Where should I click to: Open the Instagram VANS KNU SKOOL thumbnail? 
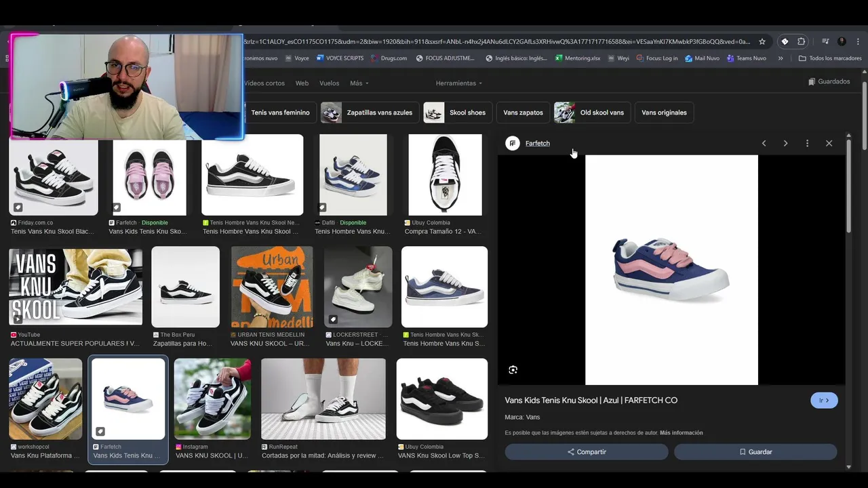[212, 399]
